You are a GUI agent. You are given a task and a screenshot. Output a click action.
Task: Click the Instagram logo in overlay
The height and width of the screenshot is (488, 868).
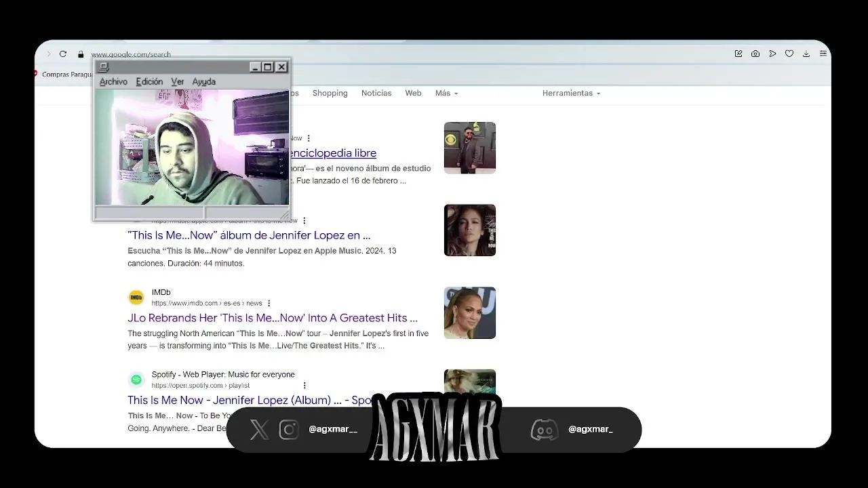coord(289,429)
